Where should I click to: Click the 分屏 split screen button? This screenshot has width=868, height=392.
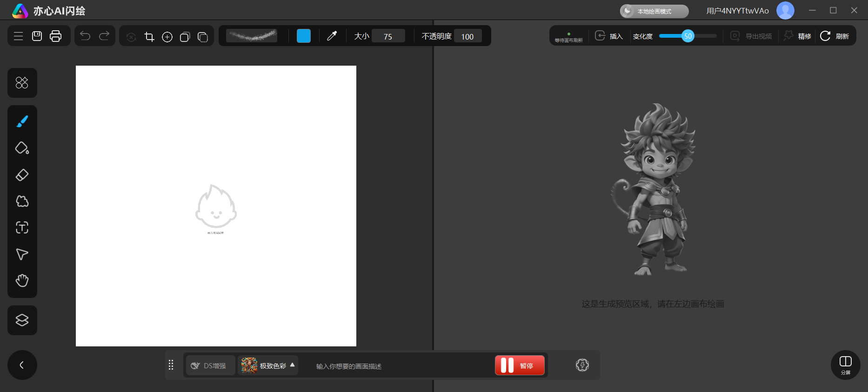coord(845,365)
